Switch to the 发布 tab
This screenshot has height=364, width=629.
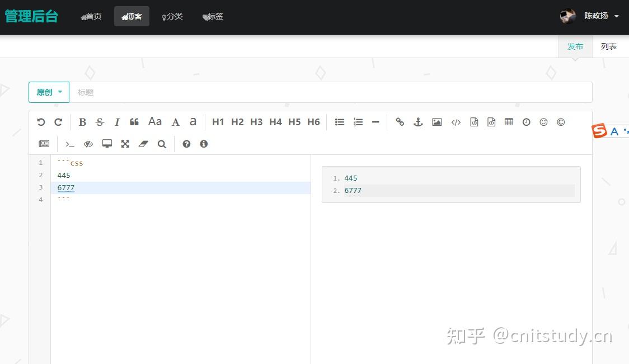point(575,46)
